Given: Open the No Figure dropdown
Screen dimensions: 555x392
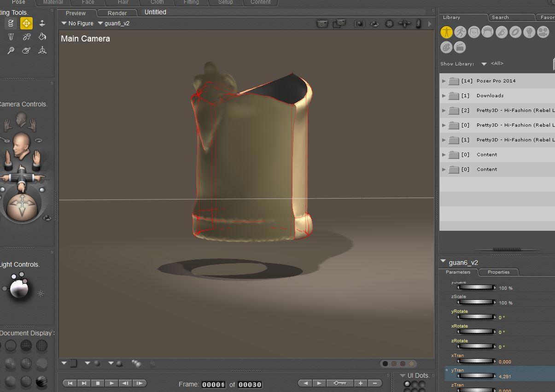Looking at the screenshot, I should point(77,23).
